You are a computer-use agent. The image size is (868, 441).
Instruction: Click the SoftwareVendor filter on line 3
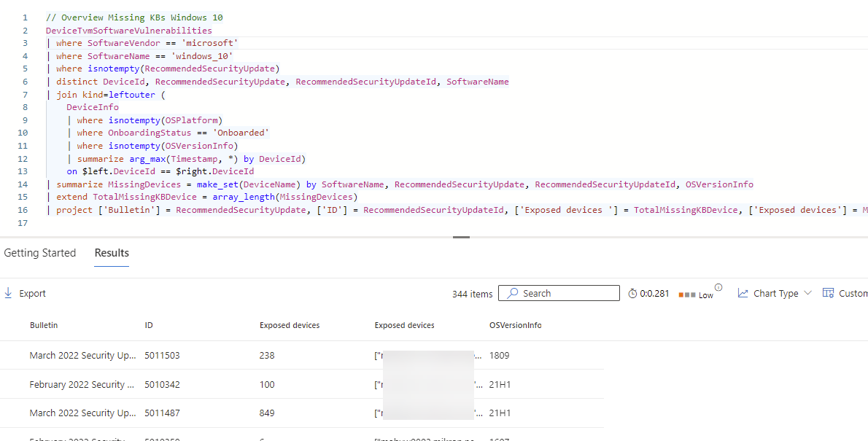pyautogui.click(x=143, y=42)
